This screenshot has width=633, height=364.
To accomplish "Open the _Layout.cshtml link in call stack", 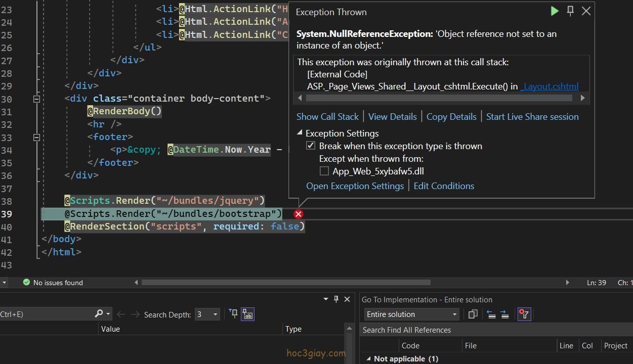I will [x=550, y=86].
